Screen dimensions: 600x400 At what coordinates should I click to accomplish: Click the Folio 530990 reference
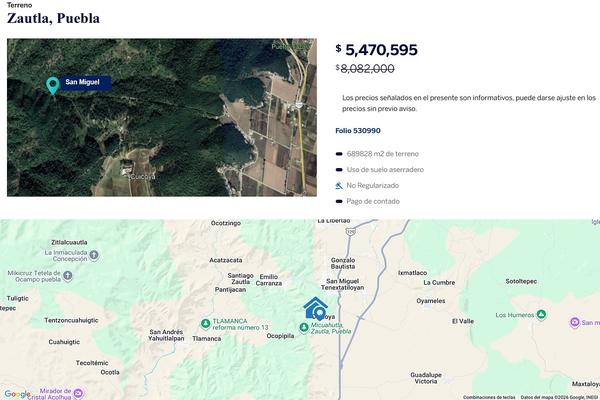point(358,131)
